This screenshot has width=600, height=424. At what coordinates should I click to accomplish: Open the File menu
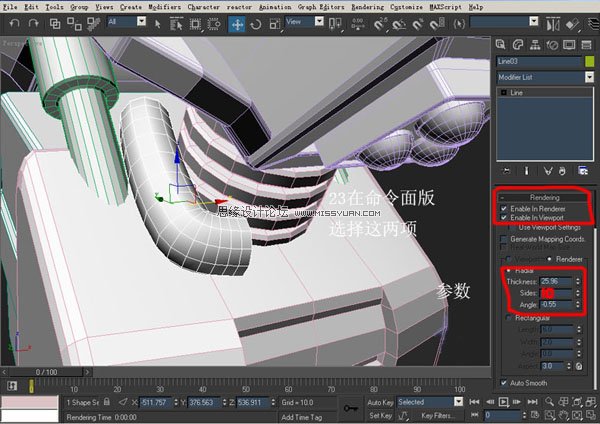point(10,7)
